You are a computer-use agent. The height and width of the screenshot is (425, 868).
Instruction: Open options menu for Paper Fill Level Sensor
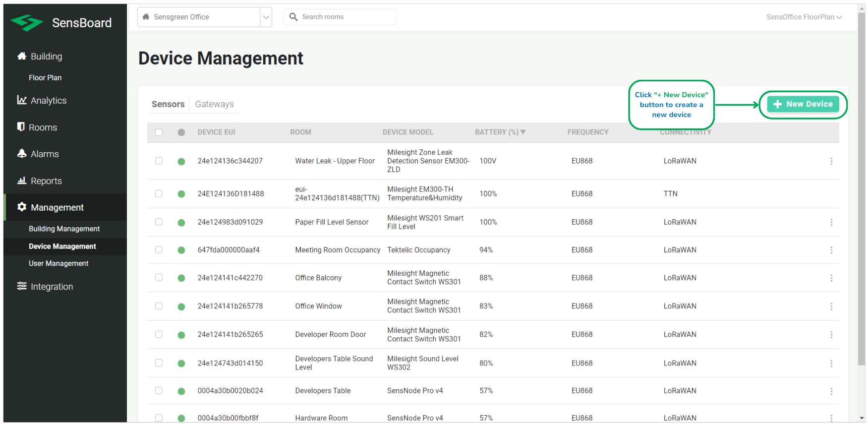[x=831, y=222]
